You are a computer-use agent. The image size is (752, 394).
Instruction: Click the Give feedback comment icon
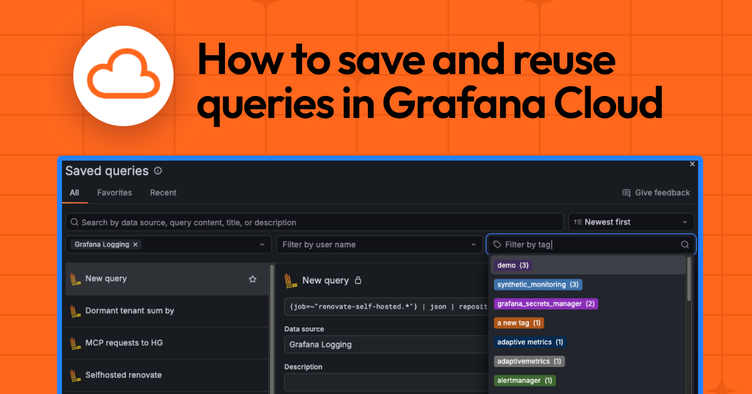[x=626, y=193]
